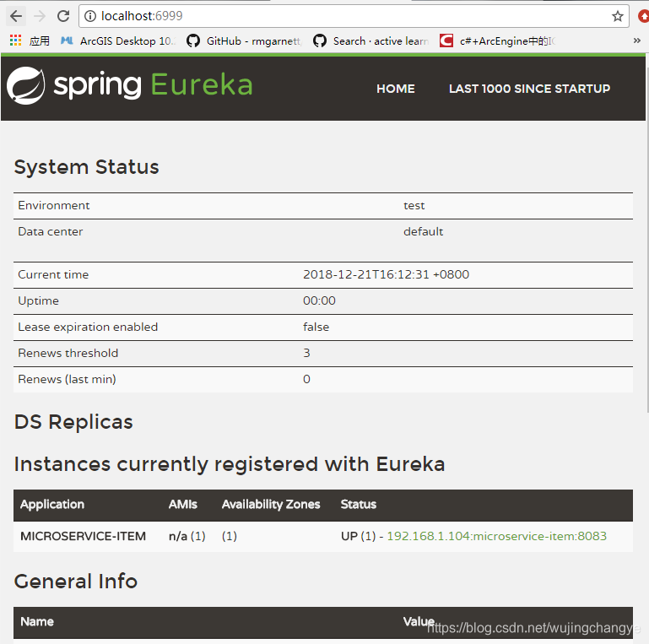Viewport: 649px width, 644px height.
Task: Click the red extension icon beside address bar
Action: (644, 16)
